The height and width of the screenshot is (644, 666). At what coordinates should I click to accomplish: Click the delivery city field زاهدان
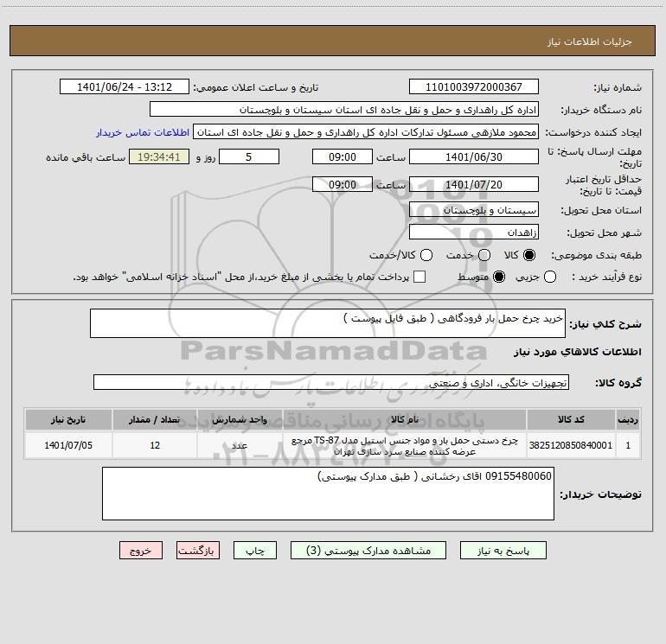[x=474, y=233]
